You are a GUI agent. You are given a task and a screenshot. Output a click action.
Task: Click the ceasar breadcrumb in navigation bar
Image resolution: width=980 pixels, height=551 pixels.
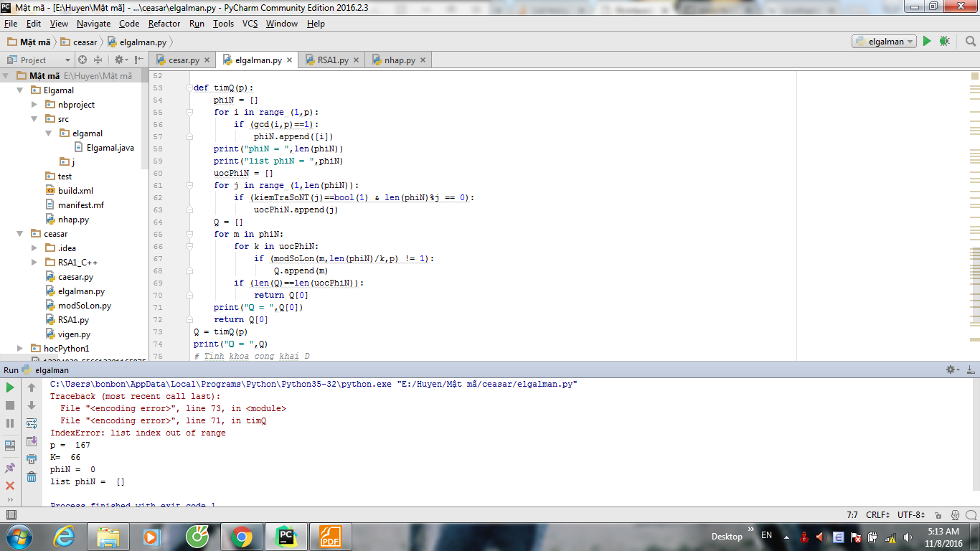tap(85, 42)
